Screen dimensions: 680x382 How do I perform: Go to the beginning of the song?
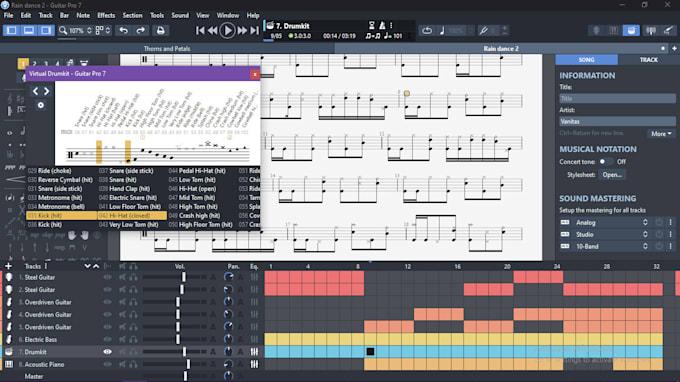point(200,30)
